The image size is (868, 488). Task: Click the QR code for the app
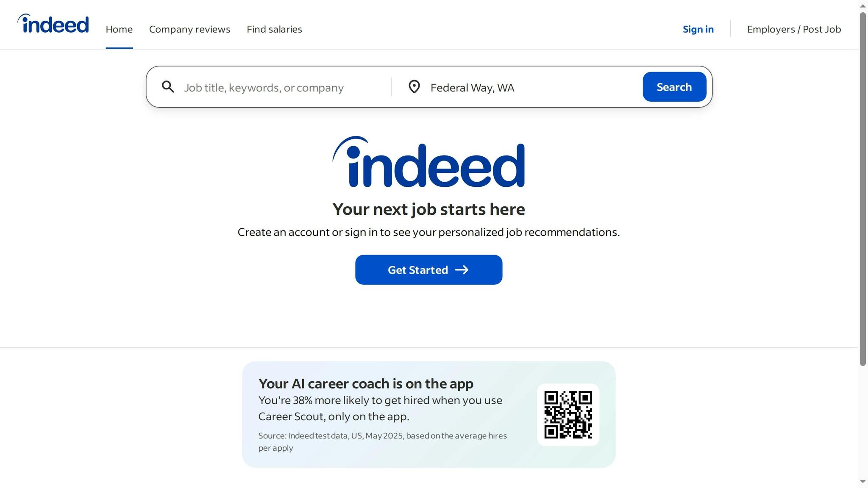click(x=568, y=415)
